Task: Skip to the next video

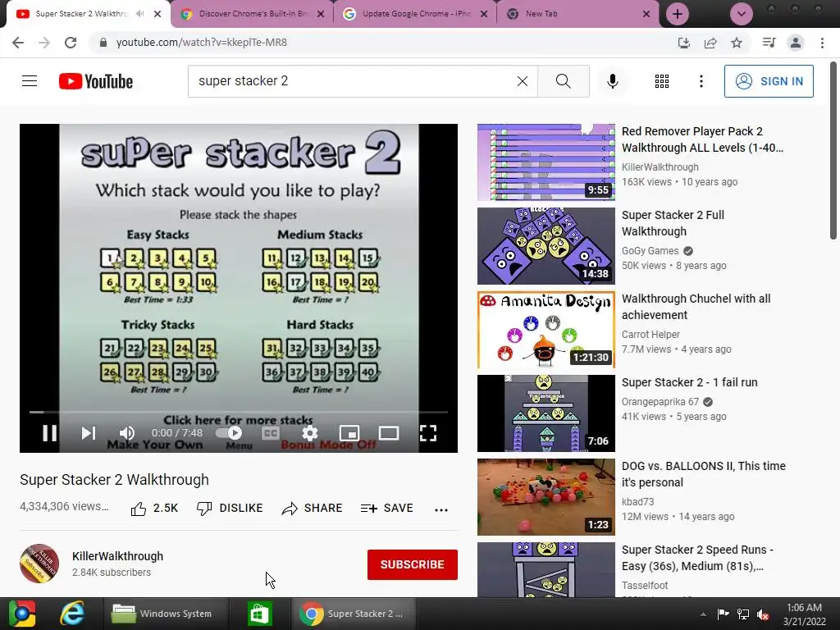Action: point(89,433)
